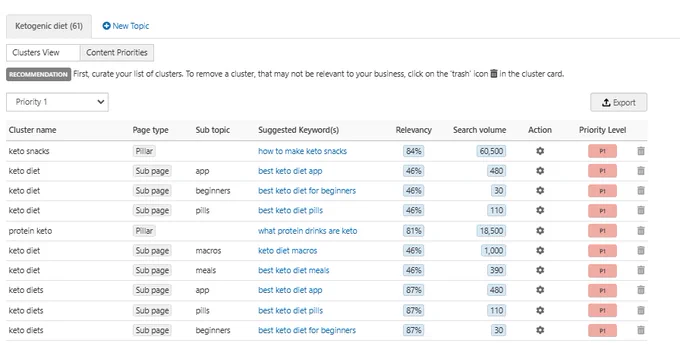Select the 60,500 search volume value
680x362 pixels.
coord(491,151)
